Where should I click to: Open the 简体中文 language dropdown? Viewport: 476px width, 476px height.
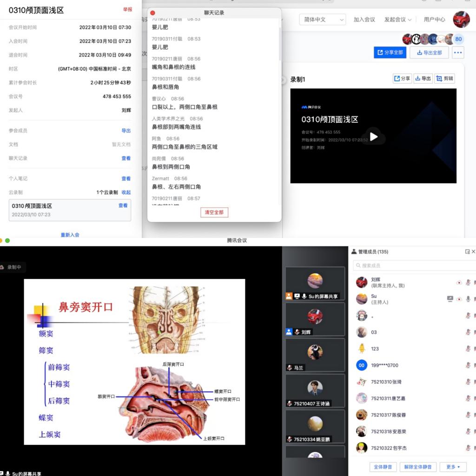point(322,20)
